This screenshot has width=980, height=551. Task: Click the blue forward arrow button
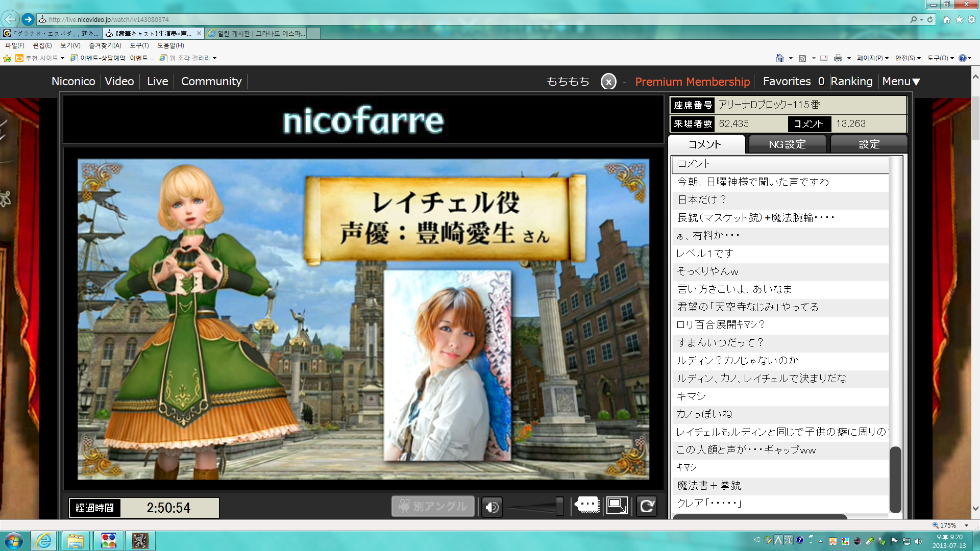pyautogui.click(x=28, y=19)
